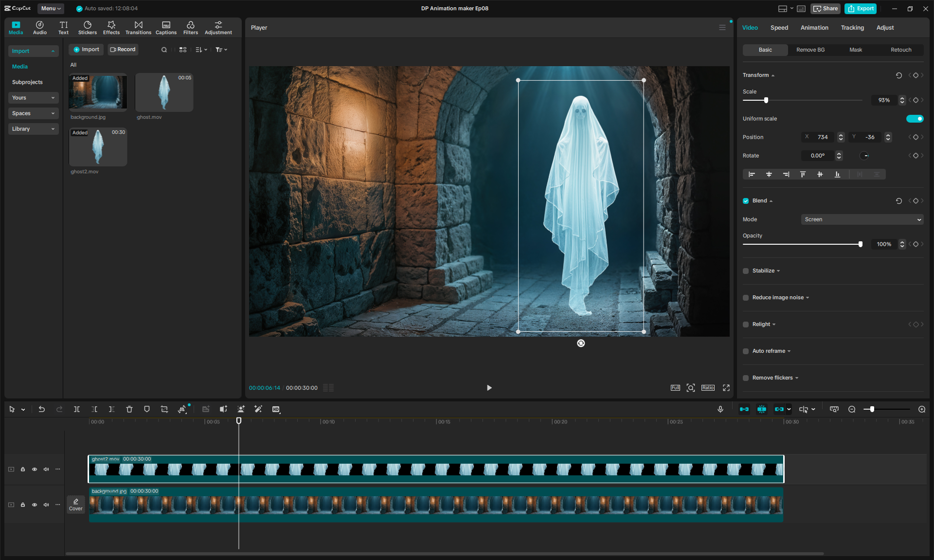The width and height of the screenshot is (934, 560).
Task: Delete the selected clip with trash icon
Action: (129, 409)
